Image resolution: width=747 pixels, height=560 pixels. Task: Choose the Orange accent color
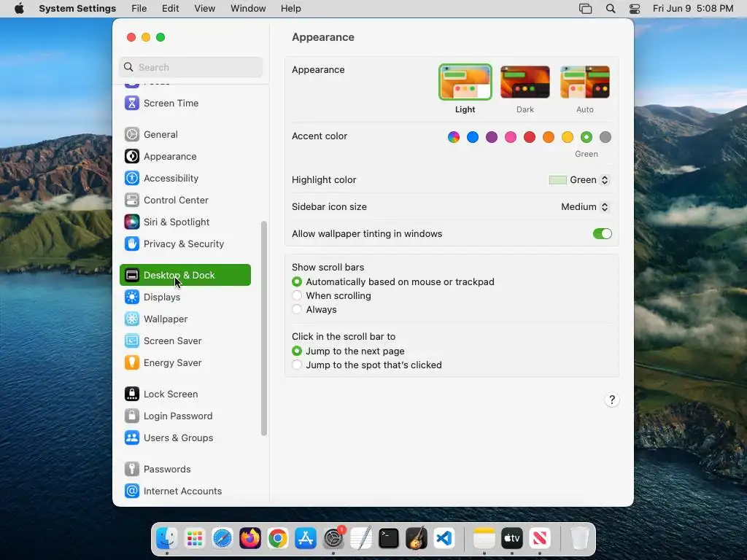549,137
